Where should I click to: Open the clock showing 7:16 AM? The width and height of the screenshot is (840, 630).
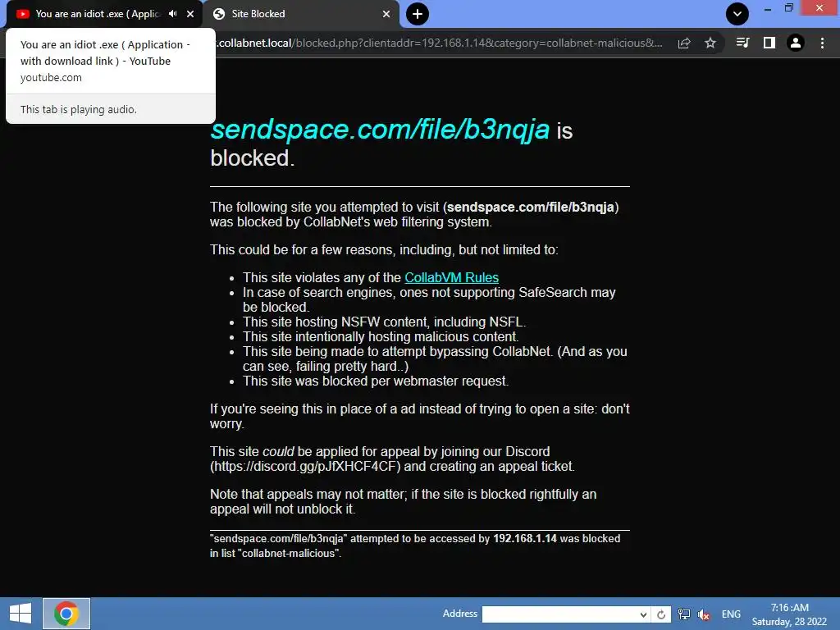tap(790, 614)
